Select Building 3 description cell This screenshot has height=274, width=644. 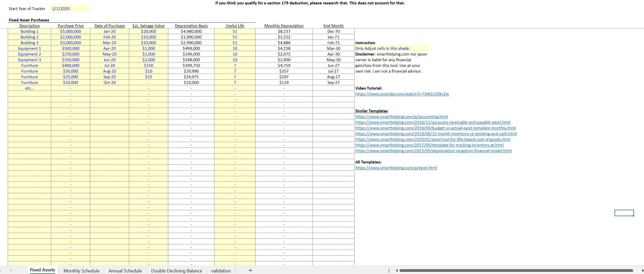click(29, 43)
